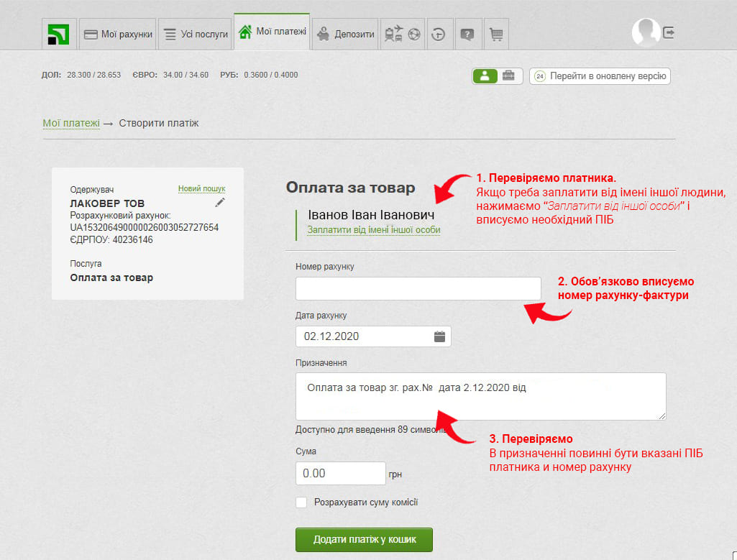The image size is (737, 560).
Task: Click the Номер рахунку input field
Action: [418, 288]
